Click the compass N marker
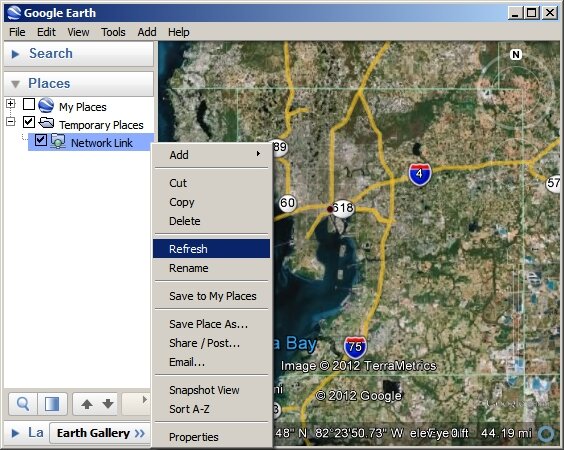The image size is (564, 450). click(x=516, y=55)
